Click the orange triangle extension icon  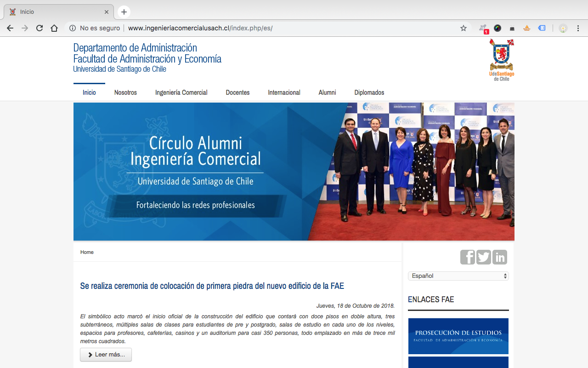(x=527, y=28)
